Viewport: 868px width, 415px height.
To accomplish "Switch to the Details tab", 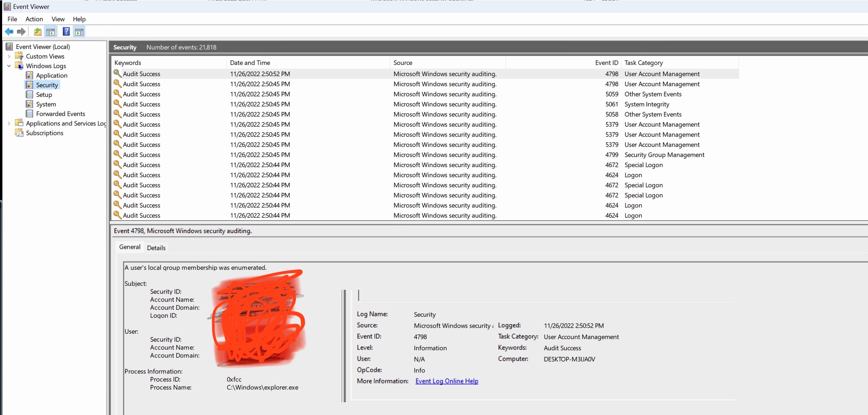I will 156,248.
